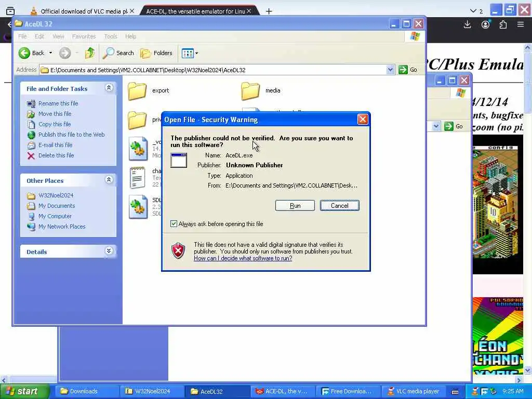Open the Tools menu

click(110, 36)
